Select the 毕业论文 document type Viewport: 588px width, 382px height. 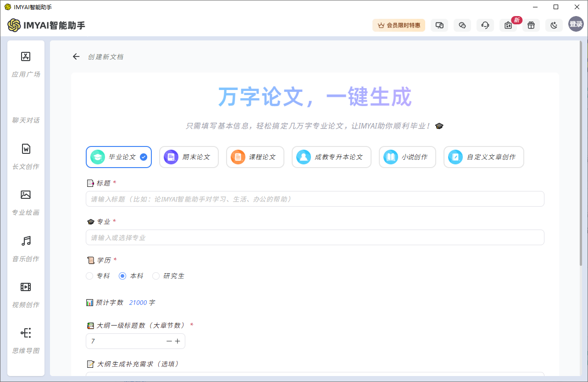119,157
